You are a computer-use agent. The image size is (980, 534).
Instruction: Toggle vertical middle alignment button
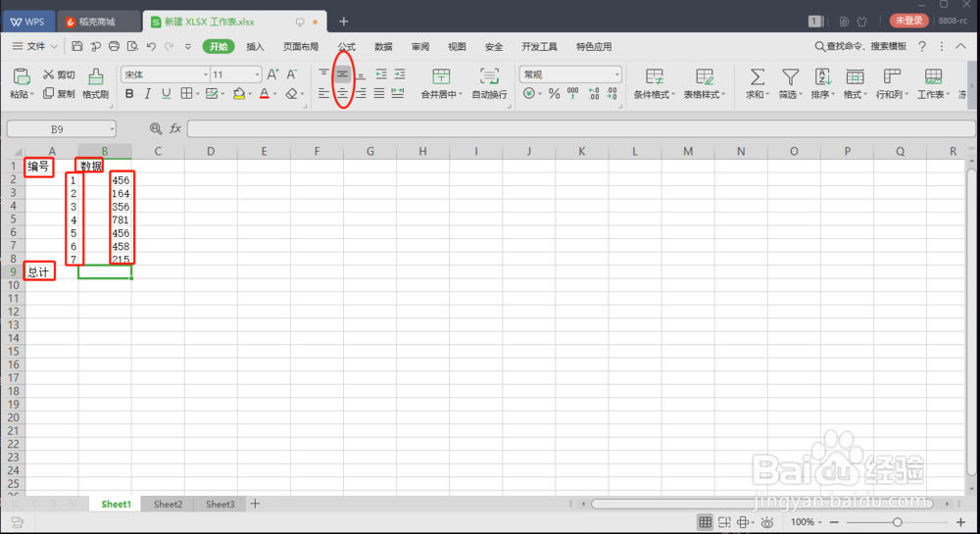click(342, 73)
